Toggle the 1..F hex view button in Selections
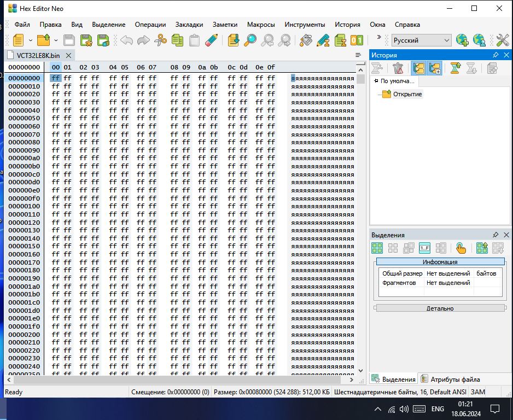The width and height of the screenshot is (513, 420). 424,248
